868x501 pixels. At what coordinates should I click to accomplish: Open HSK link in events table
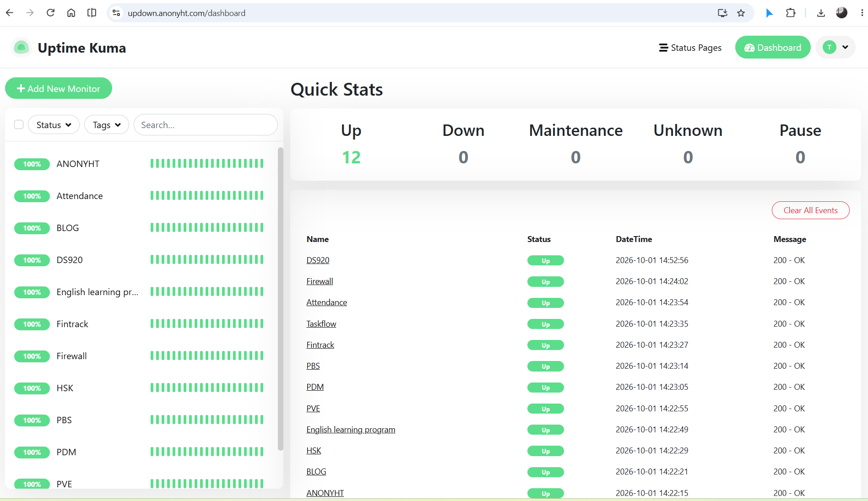tap(314, 450)
